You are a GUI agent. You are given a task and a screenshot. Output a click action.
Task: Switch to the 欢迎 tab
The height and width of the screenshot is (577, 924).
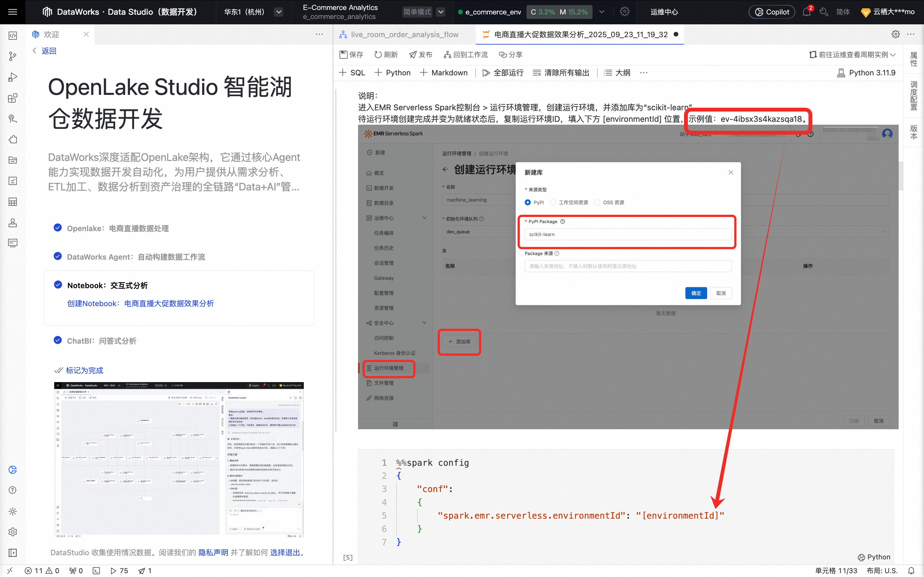coord(51,34)
